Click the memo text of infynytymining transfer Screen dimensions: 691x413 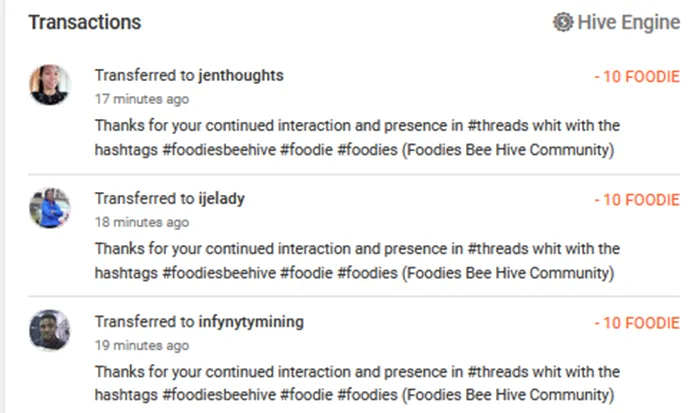355,384
